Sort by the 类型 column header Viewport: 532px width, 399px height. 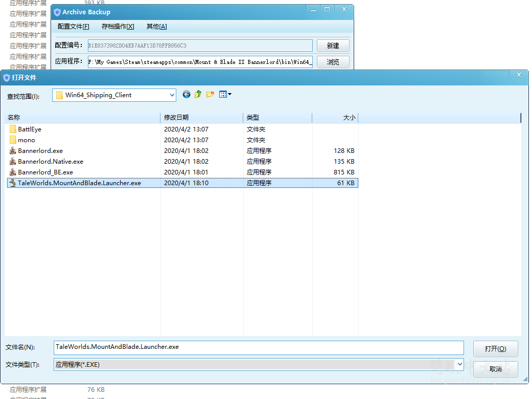(277, 118)
